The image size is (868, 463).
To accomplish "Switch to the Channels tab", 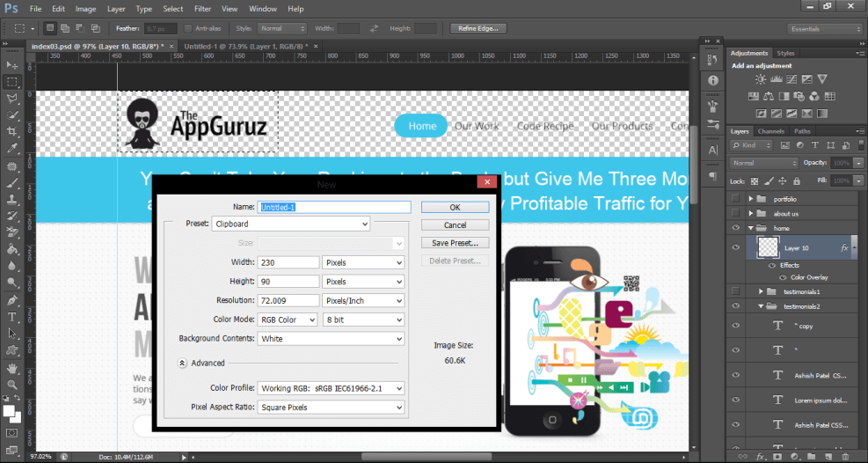I will [x=771, y=131].
